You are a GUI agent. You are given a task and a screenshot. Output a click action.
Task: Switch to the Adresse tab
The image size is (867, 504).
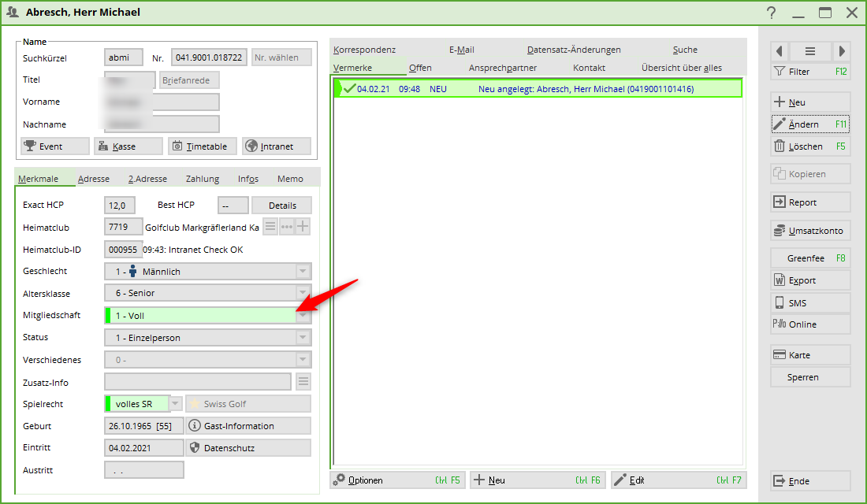[x=94, y=179]
